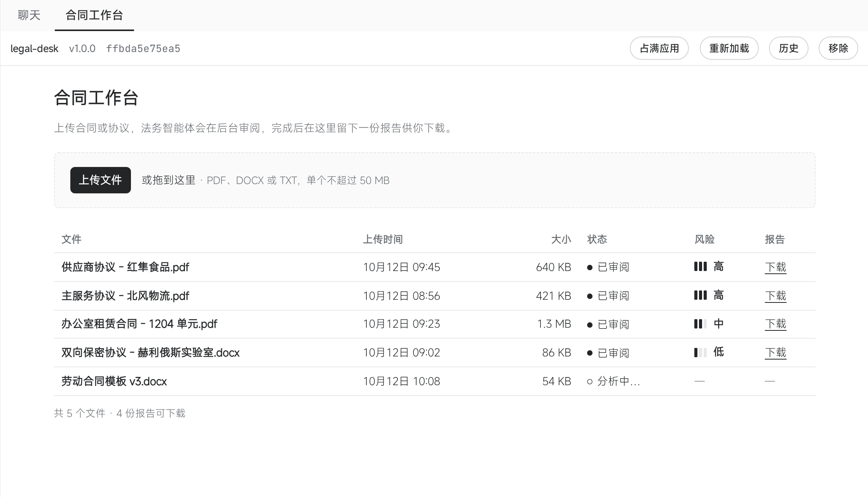
Task: Click the 文件 column header
Action: coord(71,239)
